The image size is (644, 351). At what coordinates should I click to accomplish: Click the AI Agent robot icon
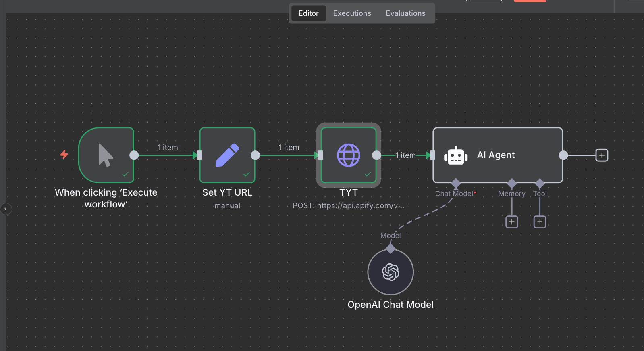[x=456, y=156]
